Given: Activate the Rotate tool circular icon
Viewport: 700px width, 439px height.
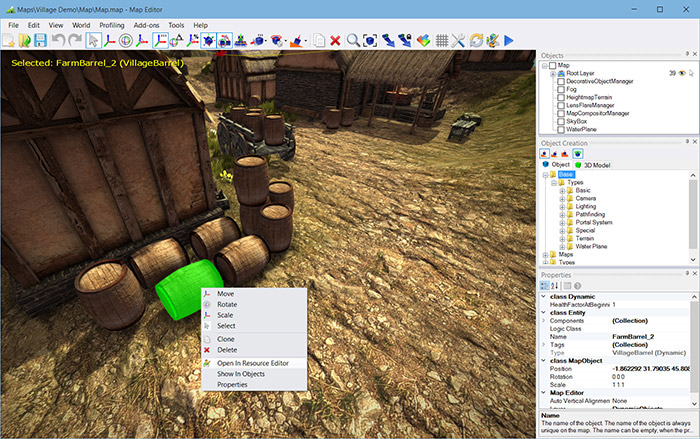Looking at the screenshot, I should click(126, 41).
